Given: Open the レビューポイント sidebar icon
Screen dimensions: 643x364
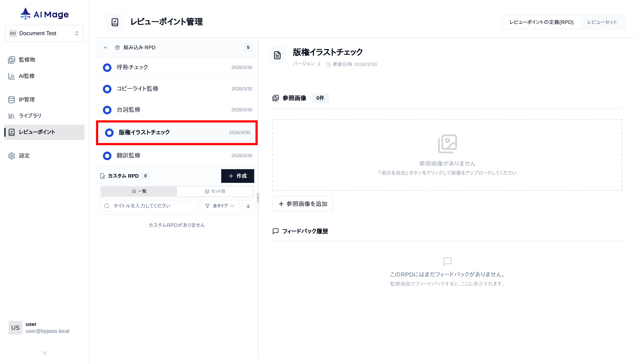Looking at the screenshot, I should 12,132.
